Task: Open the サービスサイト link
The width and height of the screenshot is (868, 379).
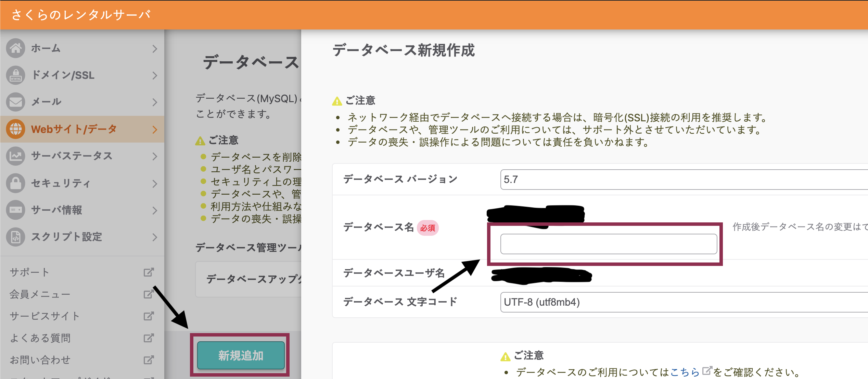Action: (44, 316)
